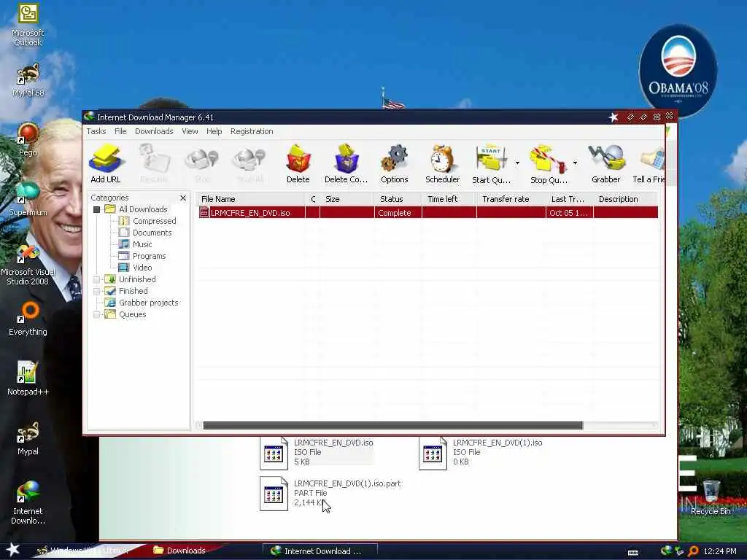
Task: Select LRMCFRE_EN_DVD.iso file in Downloads window
Action: tap(317, 452)
